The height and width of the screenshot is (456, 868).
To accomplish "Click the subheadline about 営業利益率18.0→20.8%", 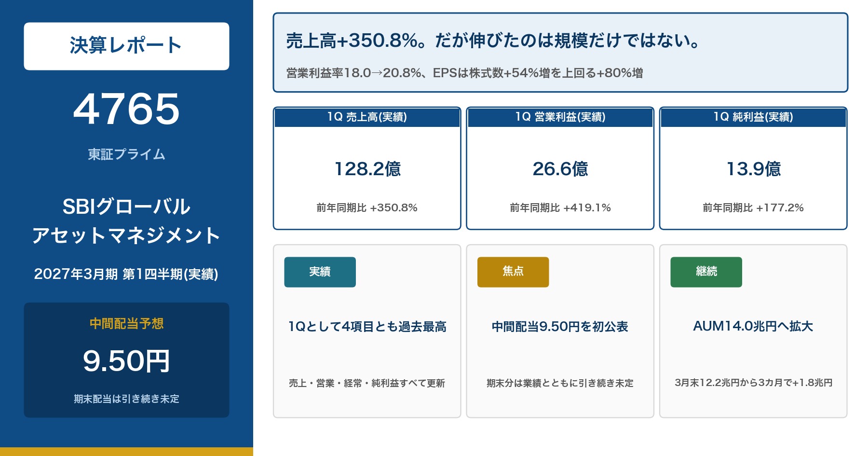I will [x=465, y=73].
